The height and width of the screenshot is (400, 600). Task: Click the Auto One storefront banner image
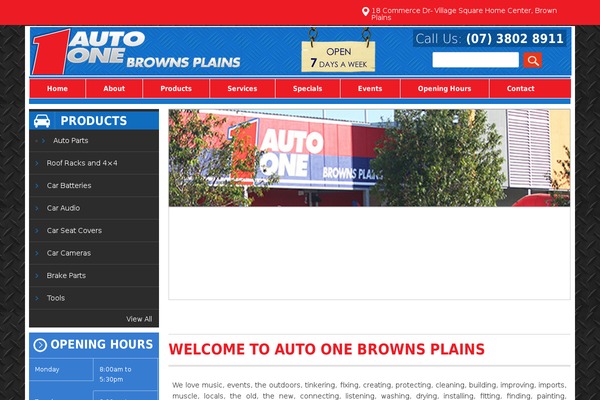369,158
